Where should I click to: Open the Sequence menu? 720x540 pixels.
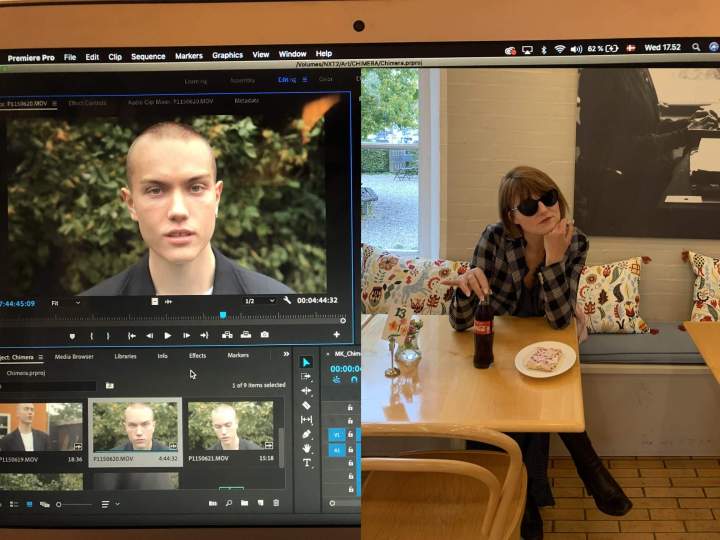148,57
